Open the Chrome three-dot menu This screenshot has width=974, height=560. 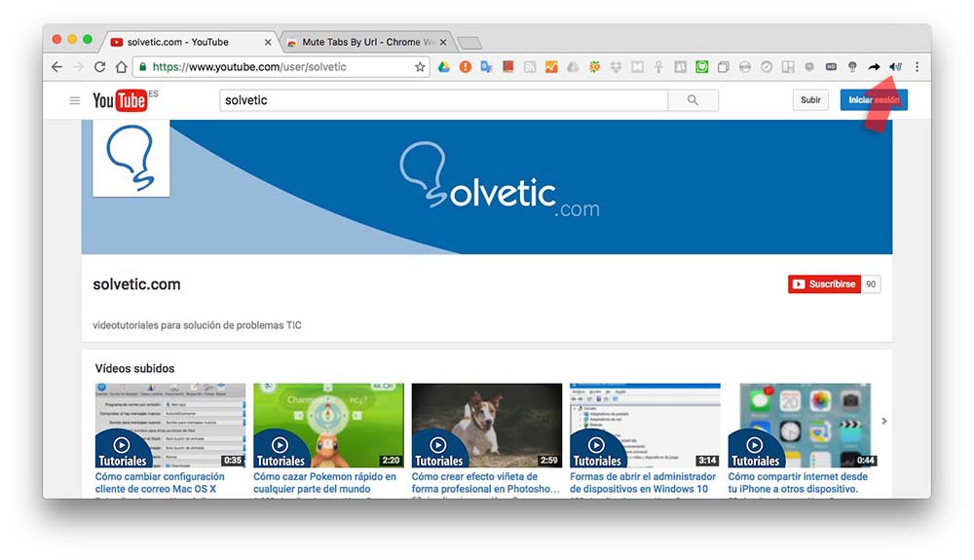coord(917,66)
